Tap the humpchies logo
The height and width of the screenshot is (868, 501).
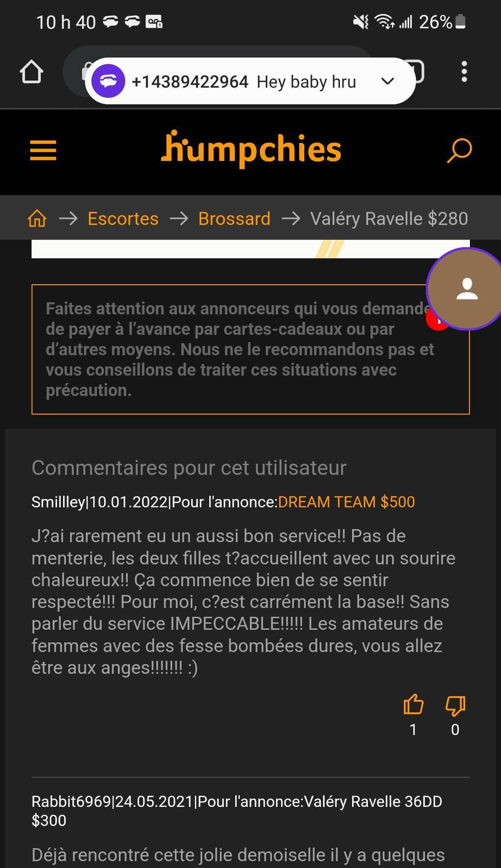pyautogui.click(x=251, y=148)
